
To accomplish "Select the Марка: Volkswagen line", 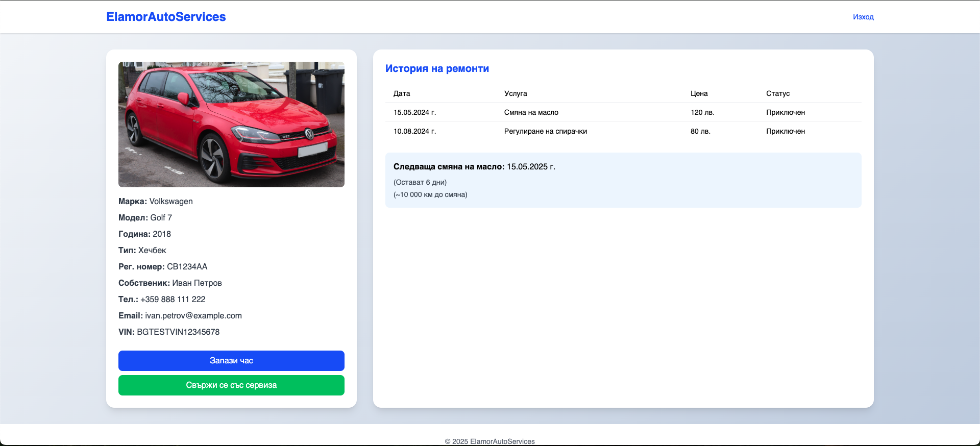I will coord(156,202).
